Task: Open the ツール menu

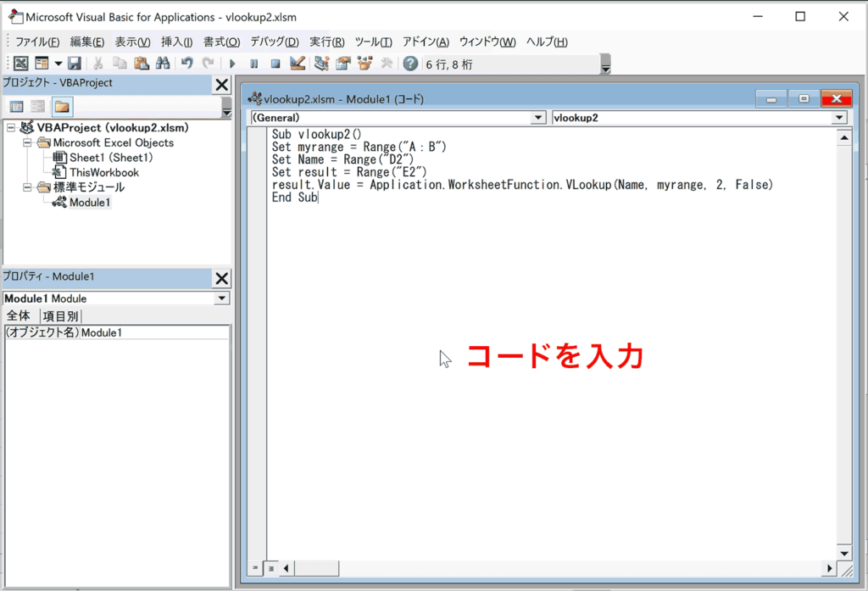Action: (373, 42)
